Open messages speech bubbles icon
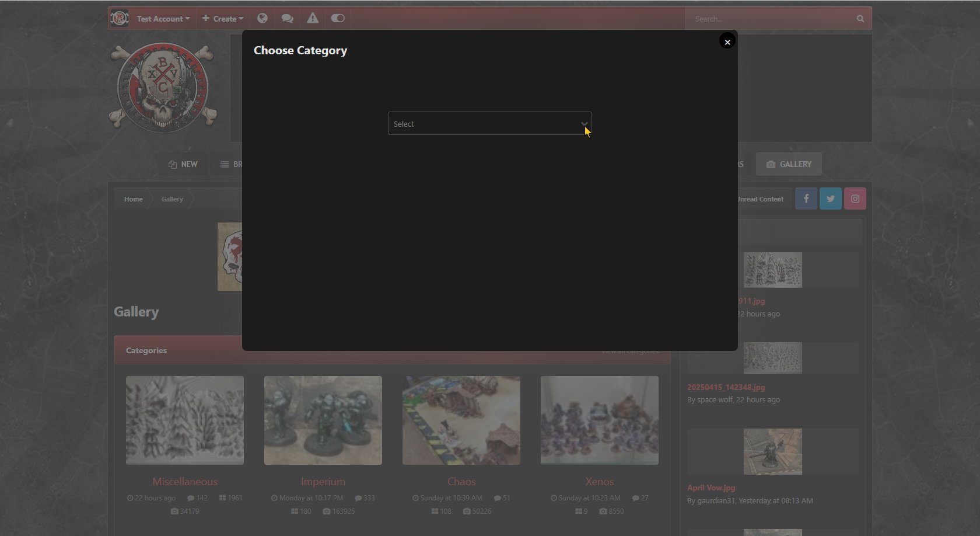 click(287, 19)
